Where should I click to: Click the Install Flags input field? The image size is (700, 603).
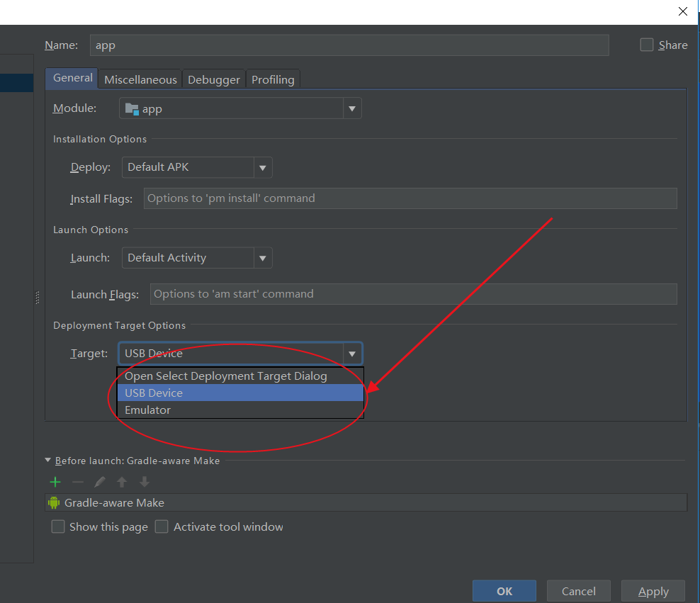(x=410, y=198)
